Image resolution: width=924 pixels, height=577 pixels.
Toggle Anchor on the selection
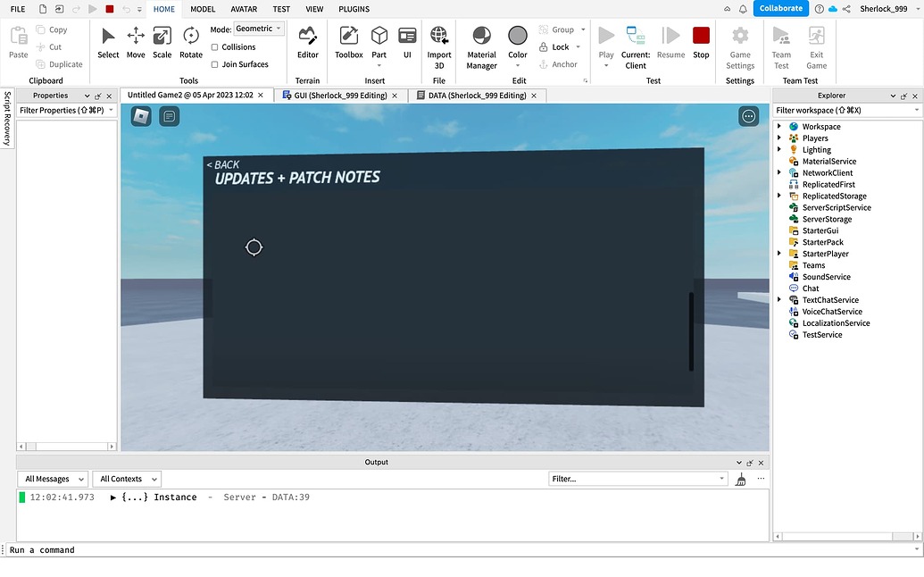pyautogui.click(x=558, y=64)
